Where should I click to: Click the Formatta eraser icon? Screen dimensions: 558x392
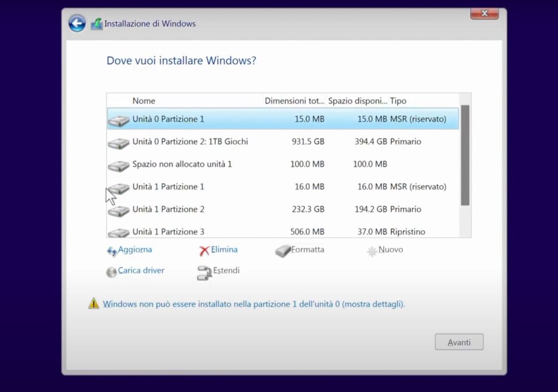[283, 251]
